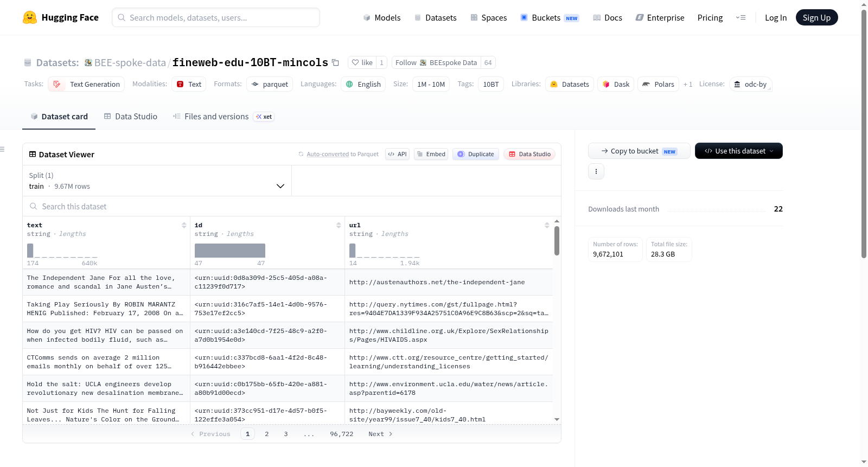This screenshot has width=868, height=467.
Task: Open Use this dataset dropdown
Action: (x=739, y=151)
